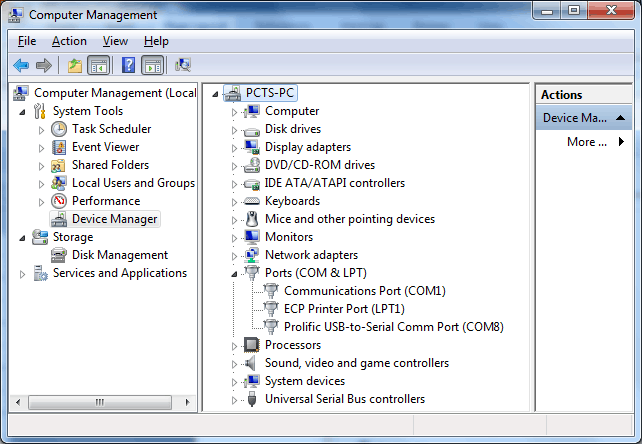Open the View menu
The image size is (642, 444).
click(x=115, y=41)
